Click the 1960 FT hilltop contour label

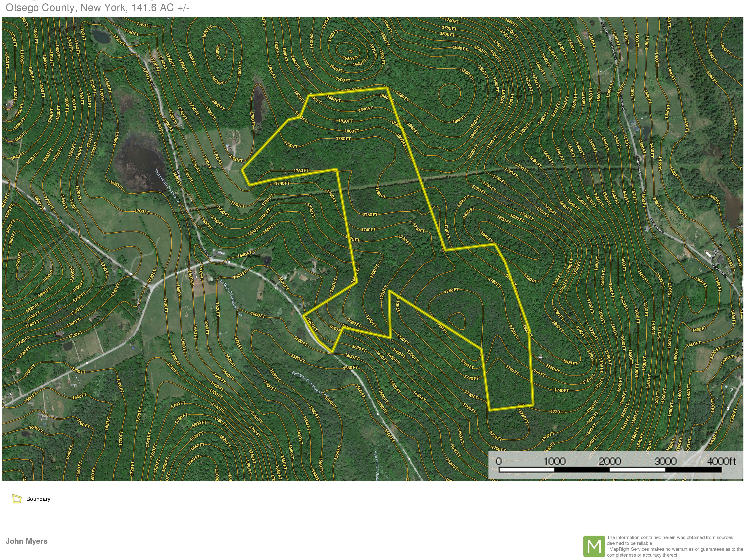tap(350, 58)
